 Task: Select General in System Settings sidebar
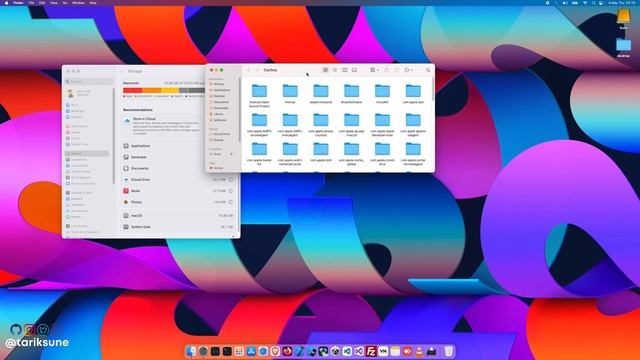tap(87, 153)
